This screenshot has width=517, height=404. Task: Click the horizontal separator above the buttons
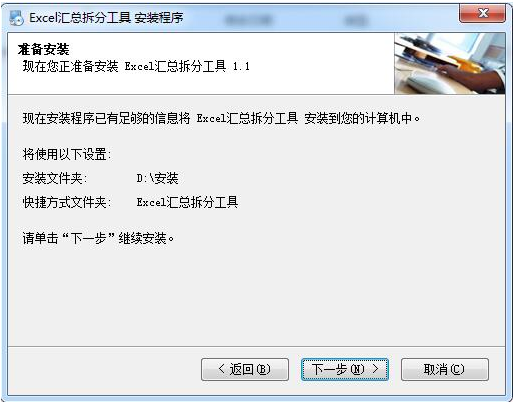[257, 346]
